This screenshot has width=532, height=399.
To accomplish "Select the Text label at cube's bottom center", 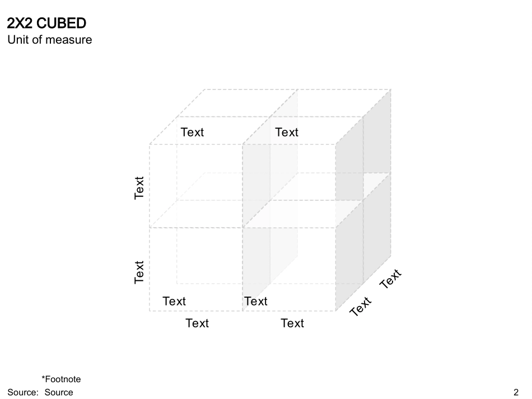I will pos(256,302).
